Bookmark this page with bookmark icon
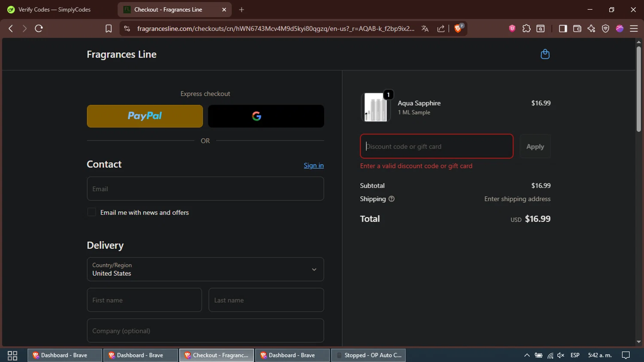This screenshot has width=644, height=362. pos(109,28)
